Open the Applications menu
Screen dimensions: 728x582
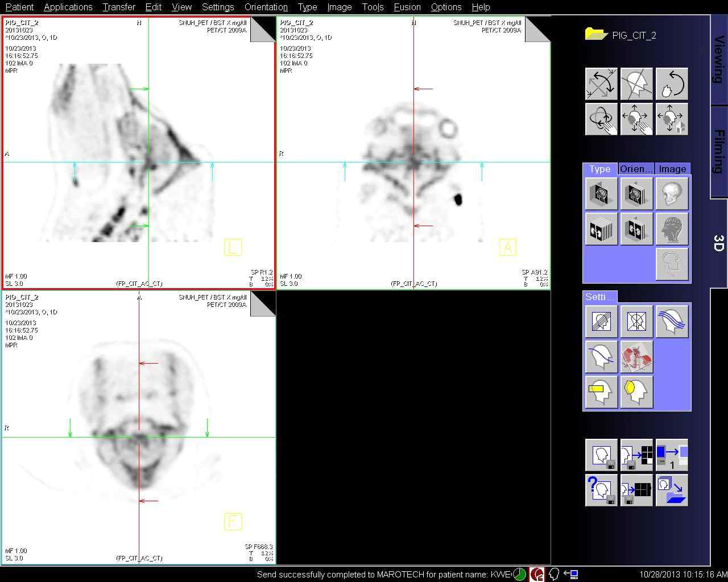click(68, 7)
